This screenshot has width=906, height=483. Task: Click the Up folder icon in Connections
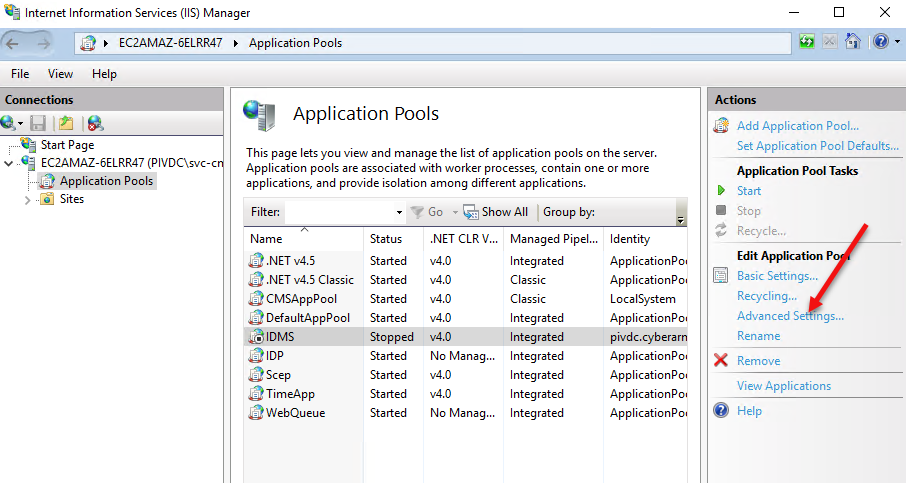tap(66, 123)
